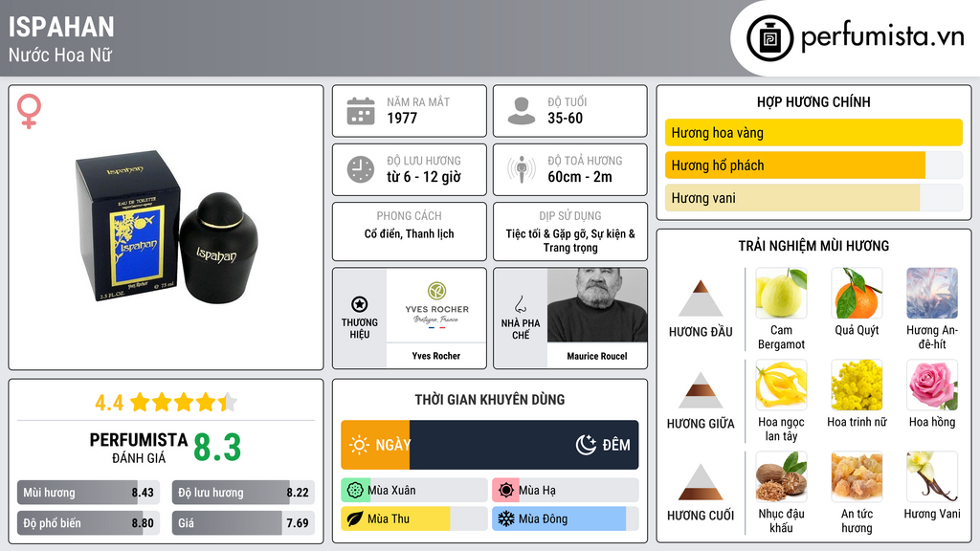Click the occasion text Tiệc tối & Gặp gỡ
The width and height of the screenshot is (980, 551).
point(546,233)
